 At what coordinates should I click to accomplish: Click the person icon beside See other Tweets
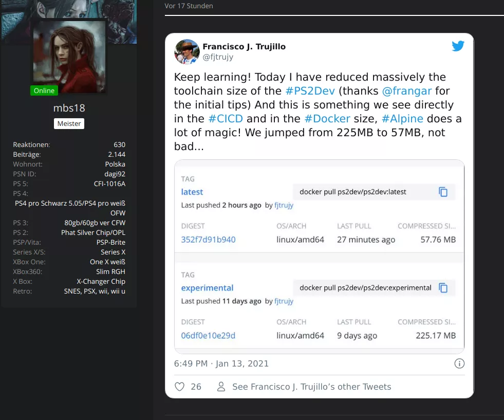tap(221, 387)
